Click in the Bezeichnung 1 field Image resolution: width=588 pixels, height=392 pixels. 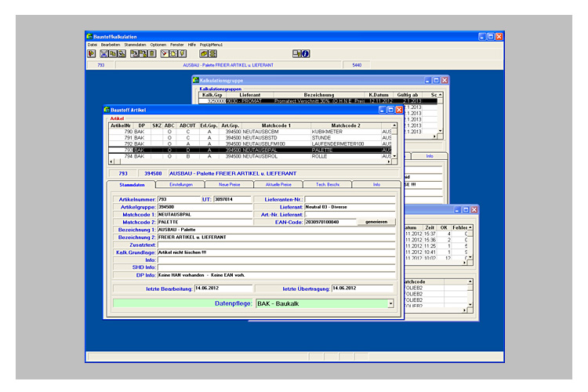277,230
